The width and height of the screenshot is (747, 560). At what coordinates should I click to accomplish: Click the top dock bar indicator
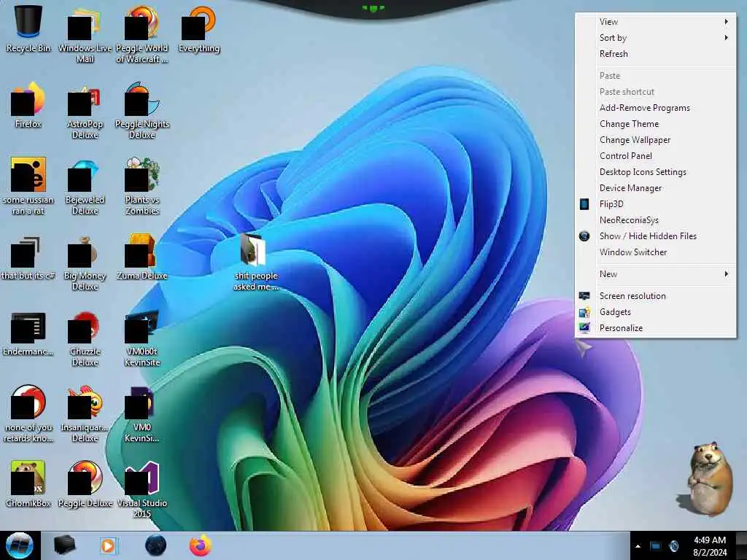373,7
